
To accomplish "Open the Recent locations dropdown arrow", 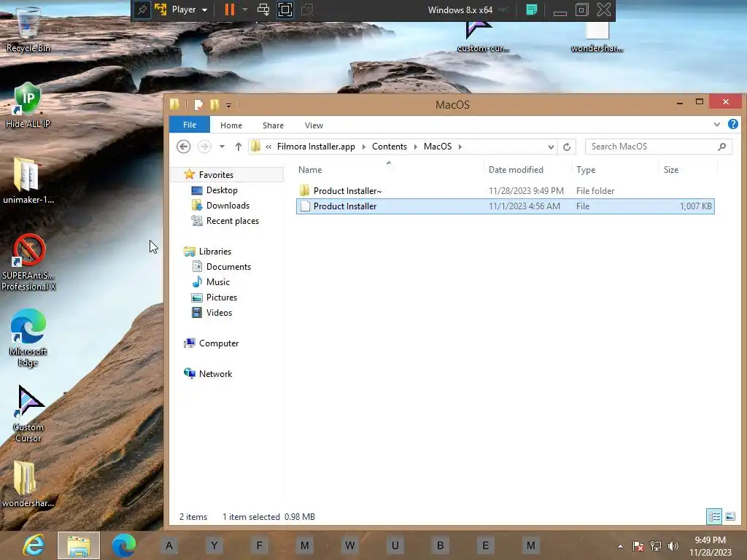I will click(x=222, y=147).
